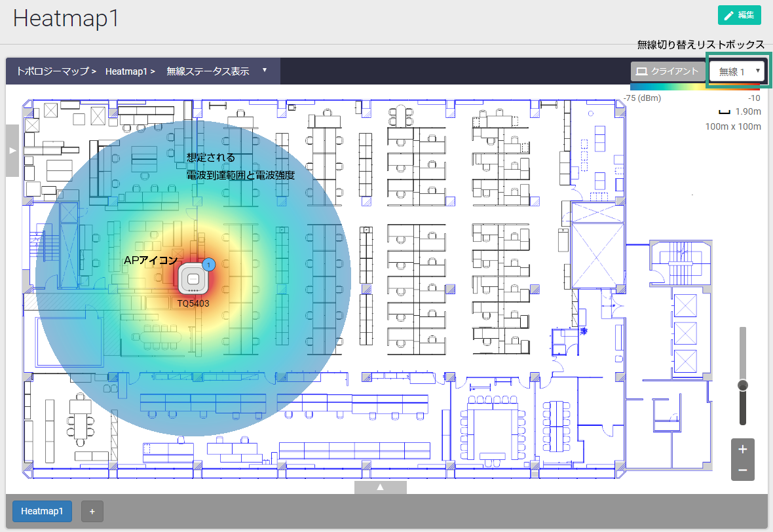Zoom out with the minus button
Viewport: 773px width, 532px height.
[x=743, y=470]
